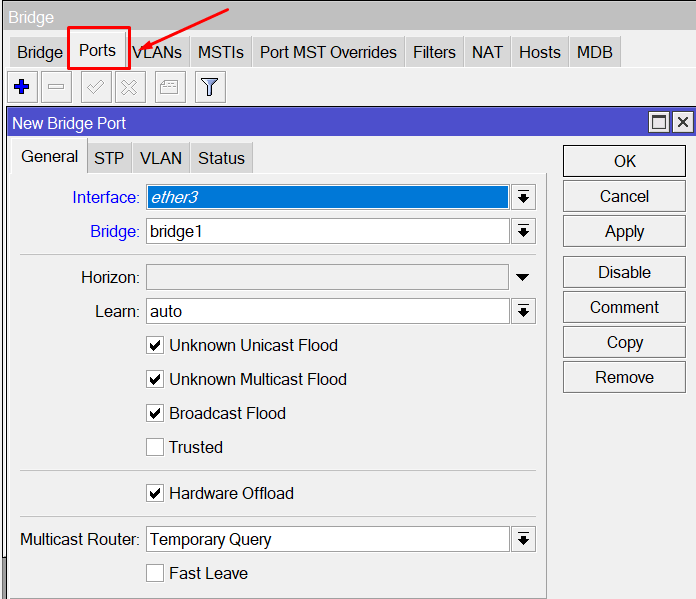This screenshot has height=599, width=696.
Task: Open the VLANs tab
Action: (158, 52)
